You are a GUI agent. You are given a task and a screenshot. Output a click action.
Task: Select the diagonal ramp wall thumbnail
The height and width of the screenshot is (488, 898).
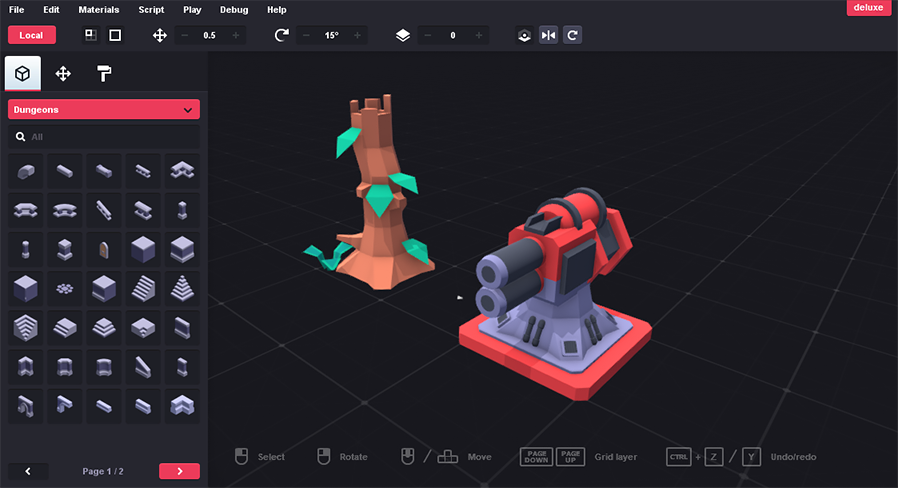(x=143, y=367)
